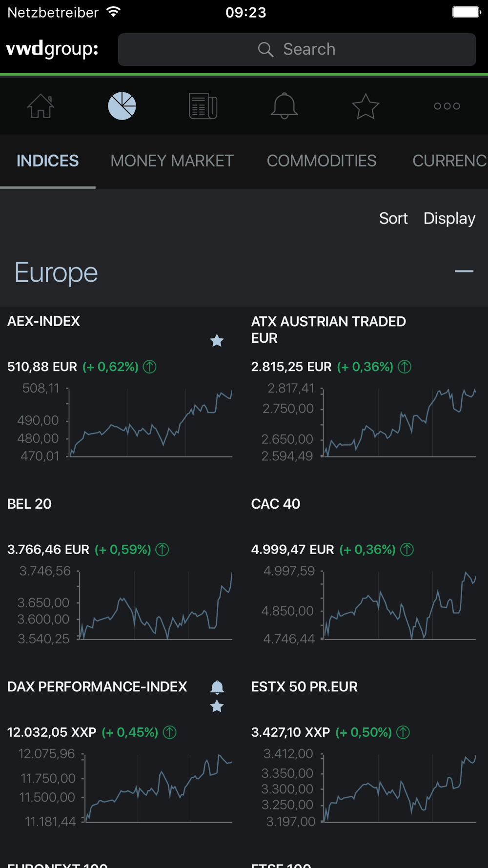The image size is (488, 868).
Task: Click the Search input field
Action: 297,49
